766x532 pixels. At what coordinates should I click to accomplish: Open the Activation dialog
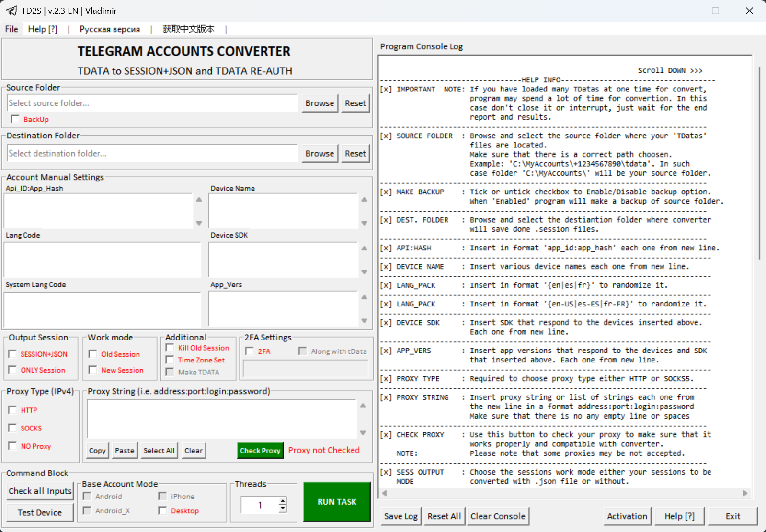pyautogui.click(x=627, y=516)
